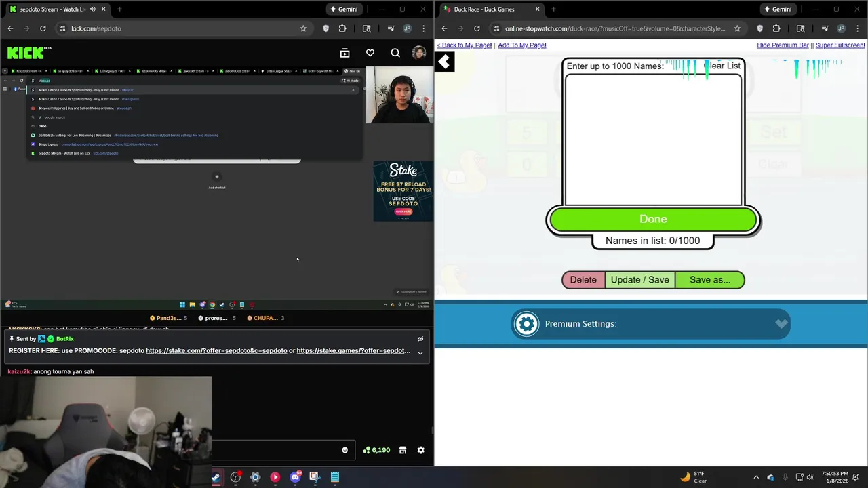868x488 pixels.
Task: Hide the pinned BotRix message
Action: point(420,339)
